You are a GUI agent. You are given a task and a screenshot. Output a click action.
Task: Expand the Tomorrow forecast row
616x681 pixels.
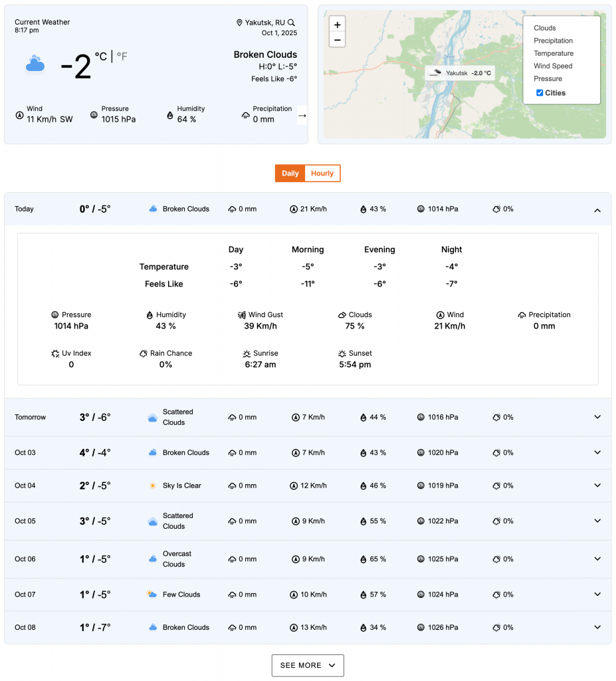(597, 417)
